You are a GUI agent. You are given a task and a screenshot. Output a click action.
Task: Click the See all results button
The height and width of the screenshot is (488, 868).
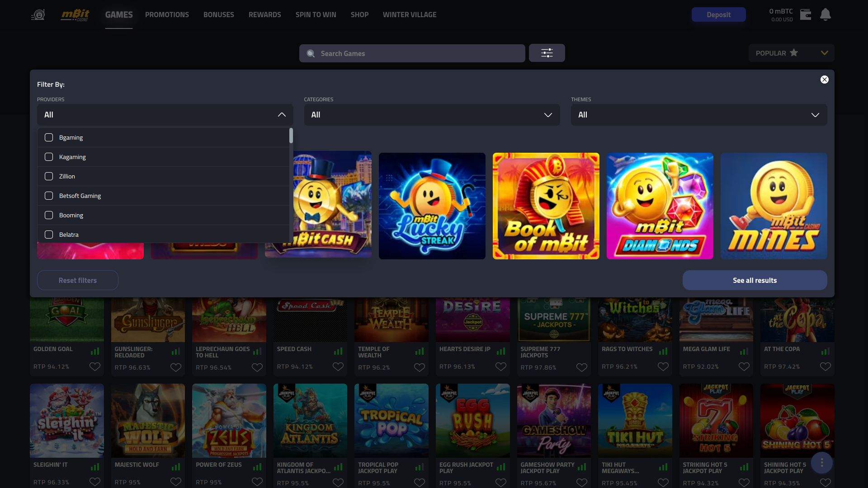tap(755, 280)
